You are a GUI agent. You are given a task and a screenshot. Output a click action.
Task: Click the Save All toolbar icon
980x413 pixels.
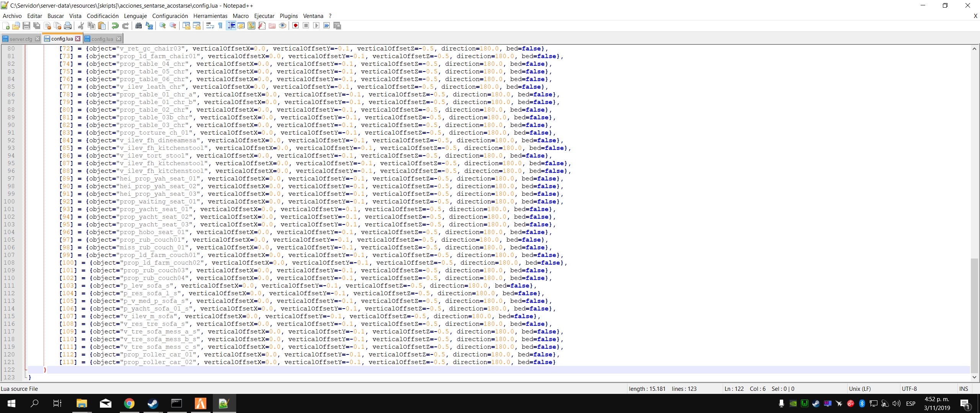tap(37, 26)
